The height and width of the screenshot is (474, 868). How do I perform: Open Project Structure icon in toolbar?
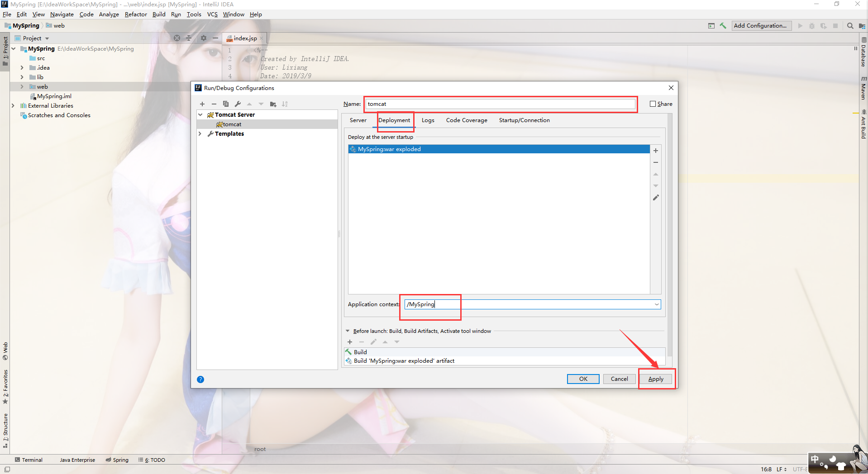pos(862,26)
